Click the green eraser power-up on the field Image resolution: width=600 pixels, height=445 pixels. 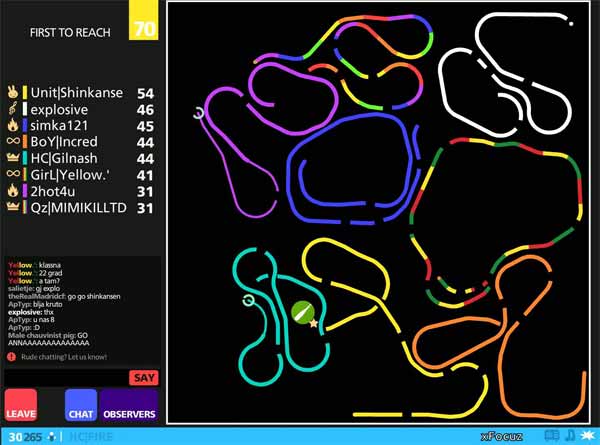click(304, 313)
